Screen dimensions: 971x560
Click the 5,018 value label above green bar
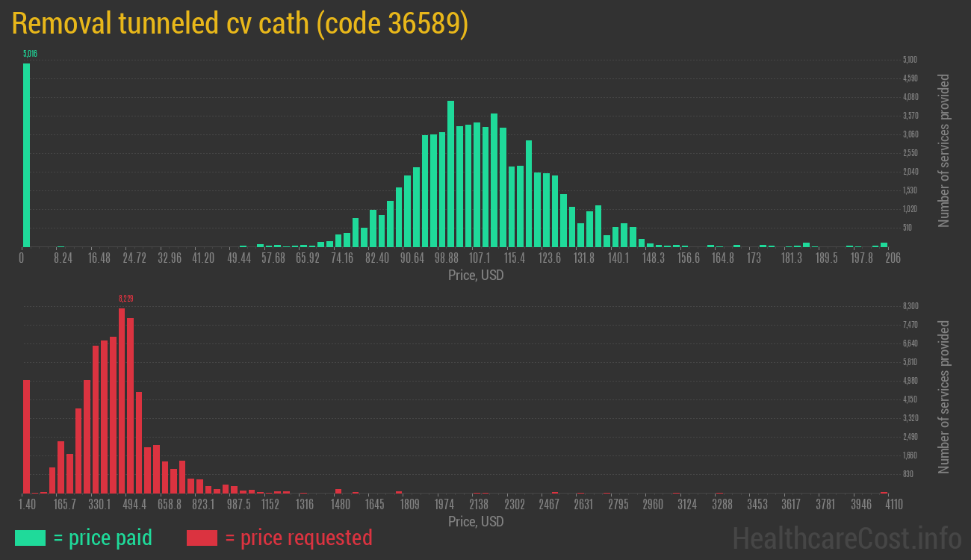tap(30, 54)
